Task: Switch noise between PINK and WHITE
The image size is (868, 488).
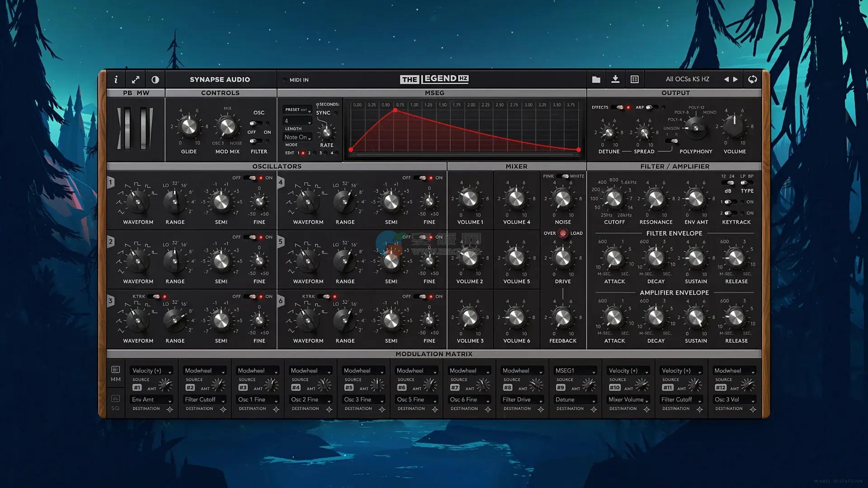Action: (x=562, y=176)
